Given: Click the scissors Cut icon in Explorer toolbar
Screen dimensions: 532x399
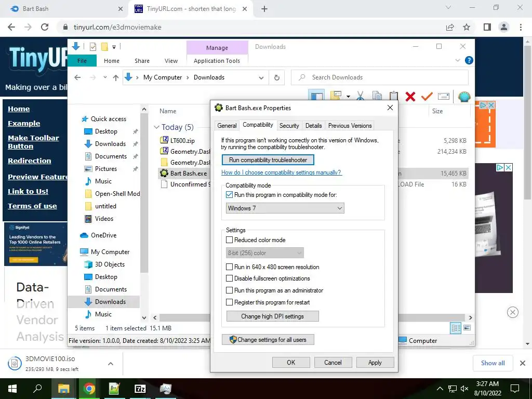Looking at the screenshot, I should 361,96.
